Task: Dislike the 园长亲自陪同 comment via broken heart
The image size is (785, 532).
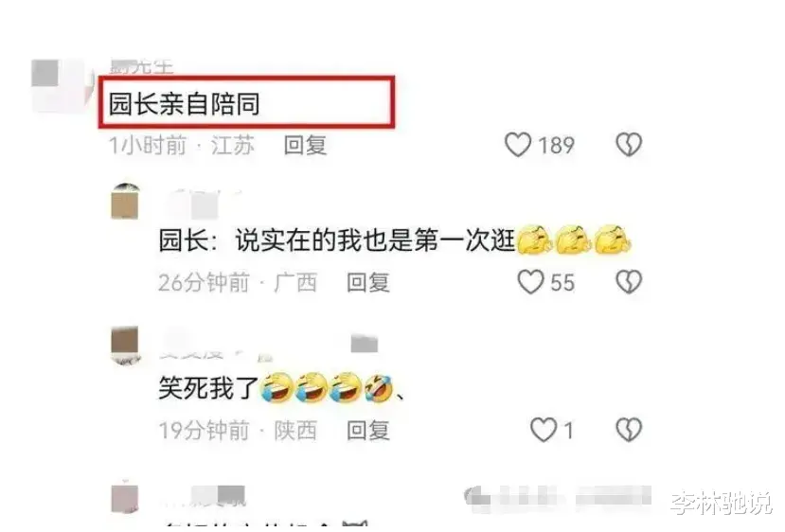Action: [x=629, y=145]
